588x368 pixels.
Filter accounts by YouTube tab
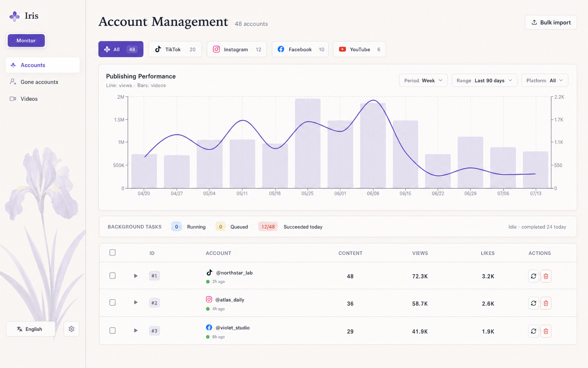pyautogui.click(x=360, y=49)
